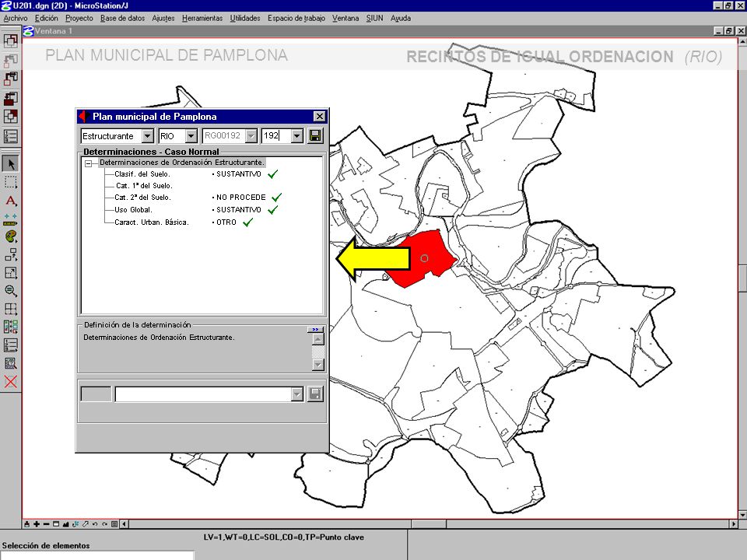Click the greyed floppy disk button at dialog bottom
747x560 pixels.
315,394
